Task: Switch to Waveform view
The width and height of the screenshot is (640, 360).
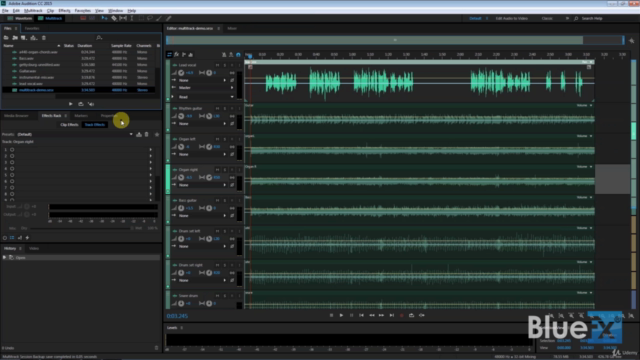Action: click(x=20, y=18)
